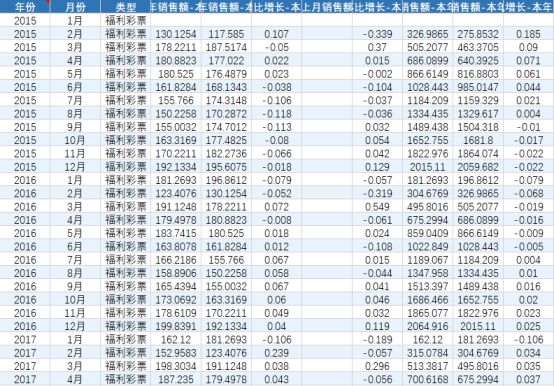
Task: Select cell containing 0.185
Action: (529, 34)
